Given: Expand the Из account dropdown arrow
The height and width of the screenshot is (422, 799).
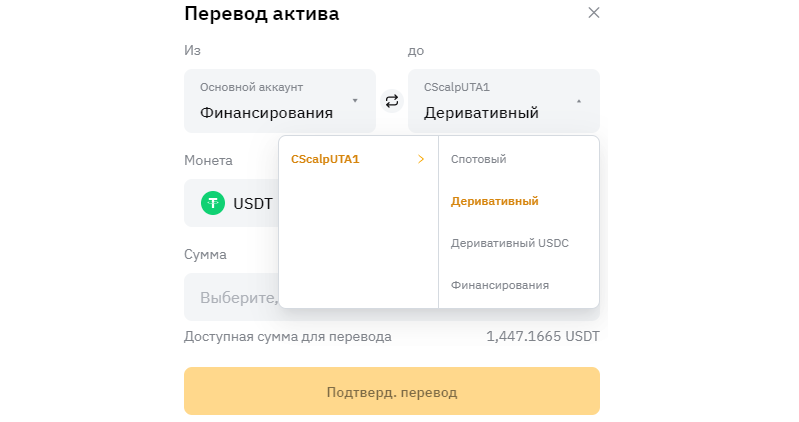Looking at the screenshot, I should click(355, 100).
